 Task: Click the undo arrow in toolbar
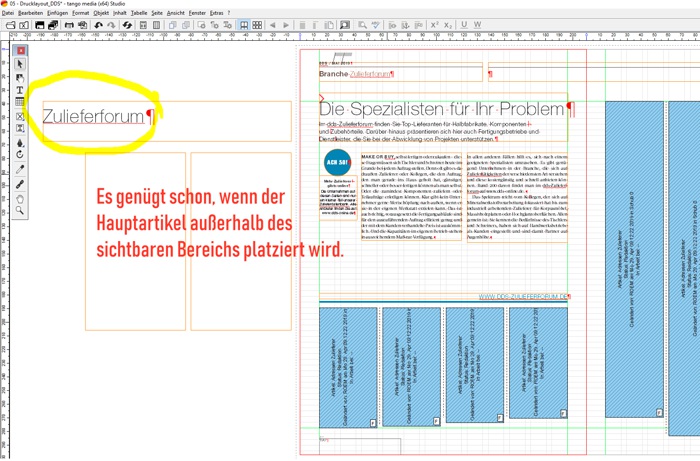point(98,25)
